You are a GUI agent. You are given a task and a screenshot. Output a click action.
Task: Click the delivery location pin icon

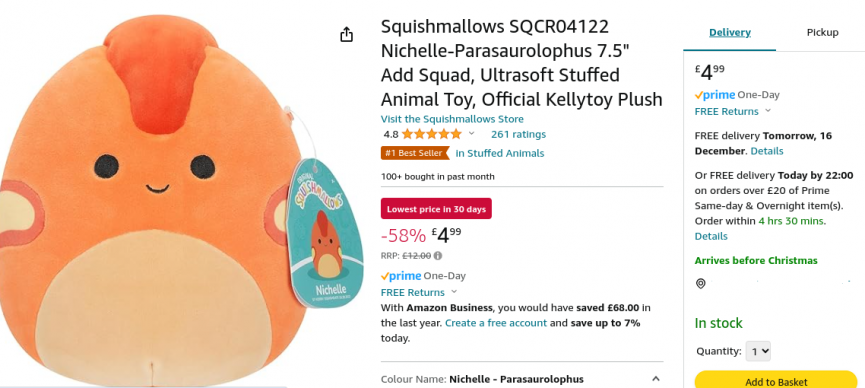701,284
